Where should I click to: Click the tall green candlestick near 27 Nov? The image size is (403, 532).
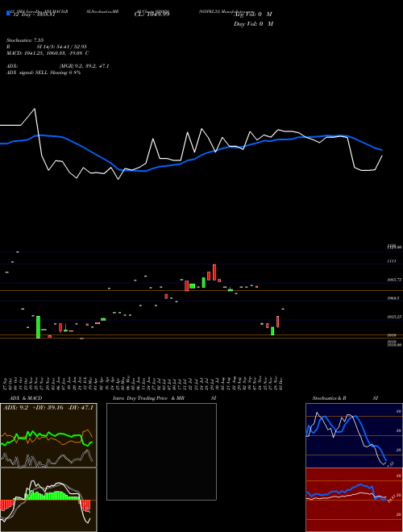click(39, 327)
